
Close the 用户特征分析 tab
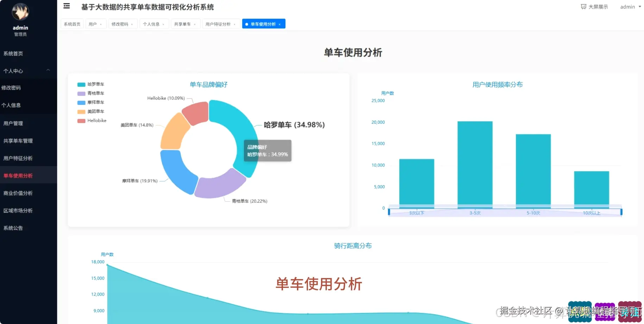(234, 24)
